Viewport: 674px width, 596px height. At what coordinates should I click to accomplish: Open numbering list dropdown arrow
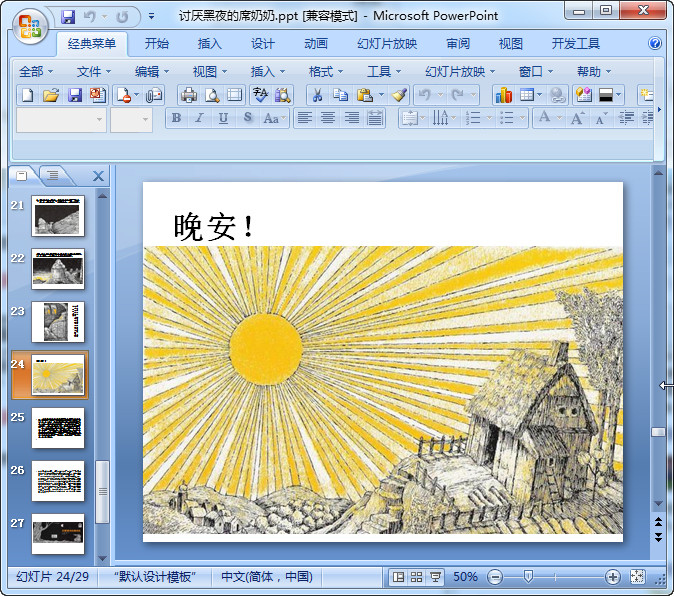tap(489, 118)
